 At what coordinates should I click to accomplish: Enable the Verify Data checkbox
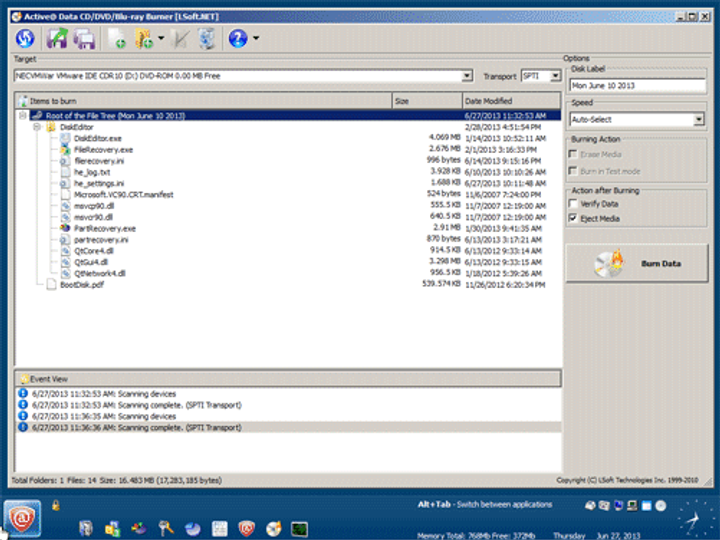click(573, 203)
